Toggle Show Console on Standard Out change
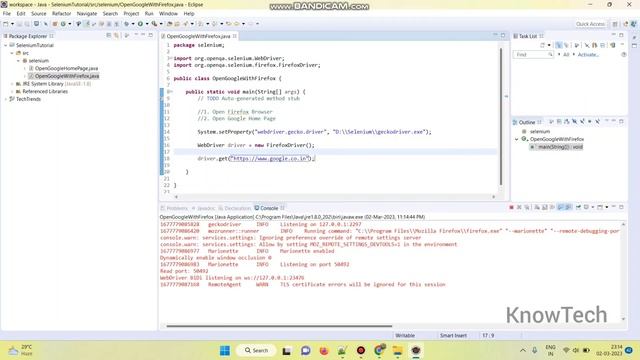The image size is (640, 360). 560,207
